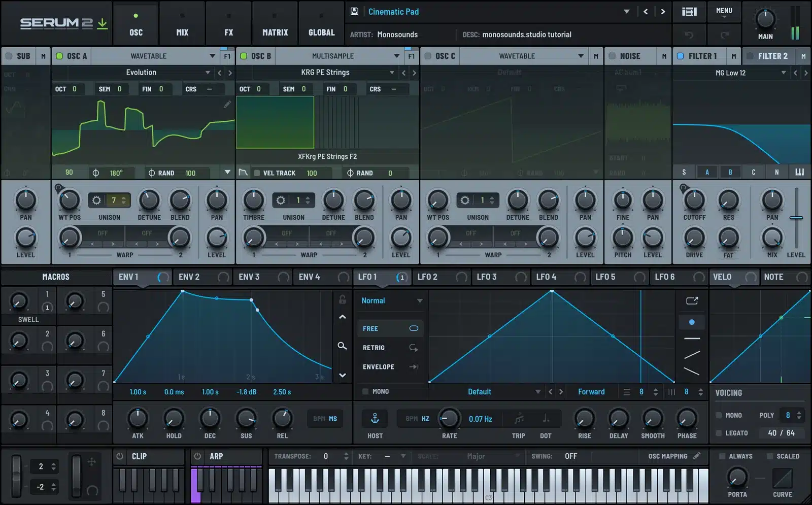Click the next preset arrow button
This screenshot has height=505, width=812.
point(663,11)
